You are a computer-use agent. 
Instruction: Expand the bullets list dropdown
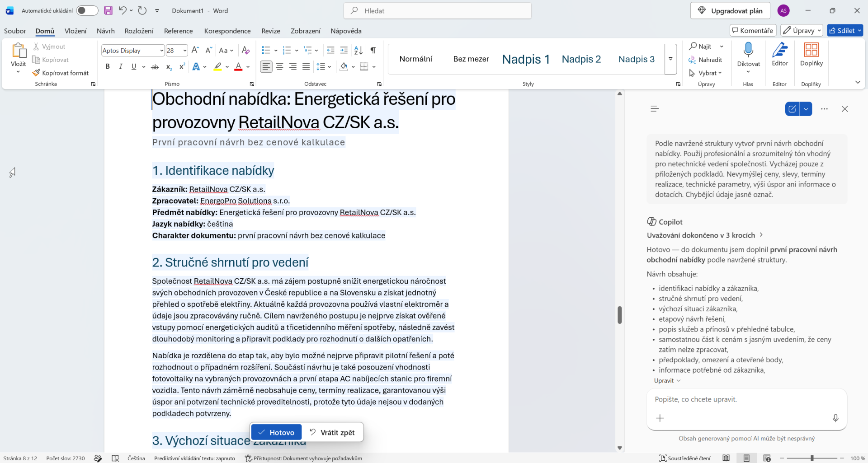276,50
